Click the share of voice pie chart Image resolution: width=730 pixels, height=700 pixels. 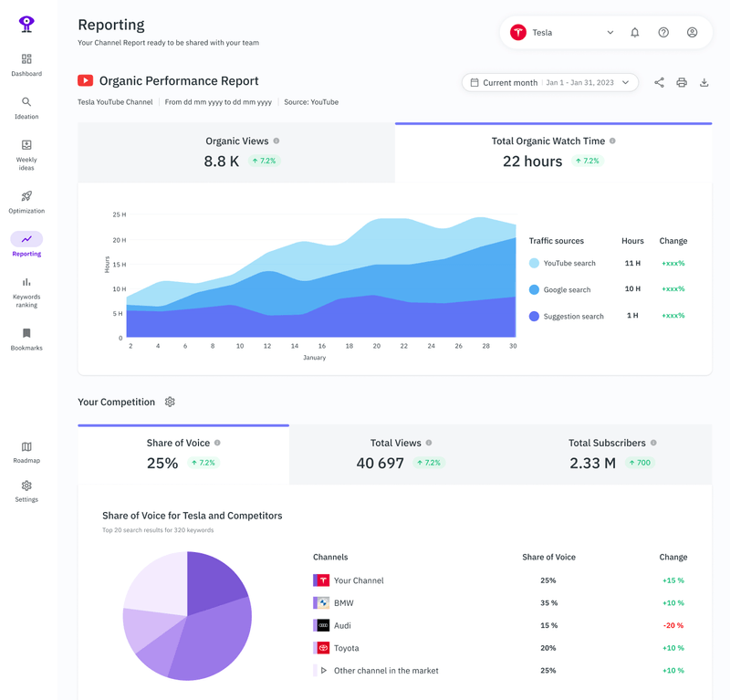point(187,616)
